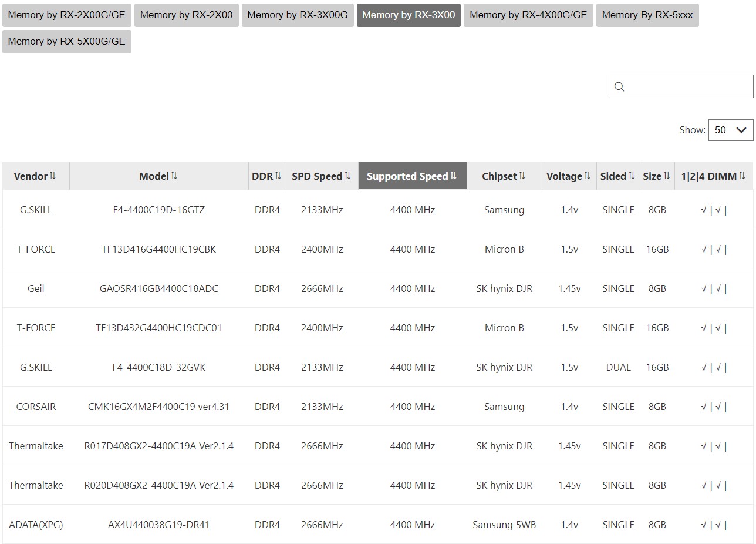756x544 pixels.
Task: Open the Memory by RX-2X00G/GE tab
Action: (67, 15)
